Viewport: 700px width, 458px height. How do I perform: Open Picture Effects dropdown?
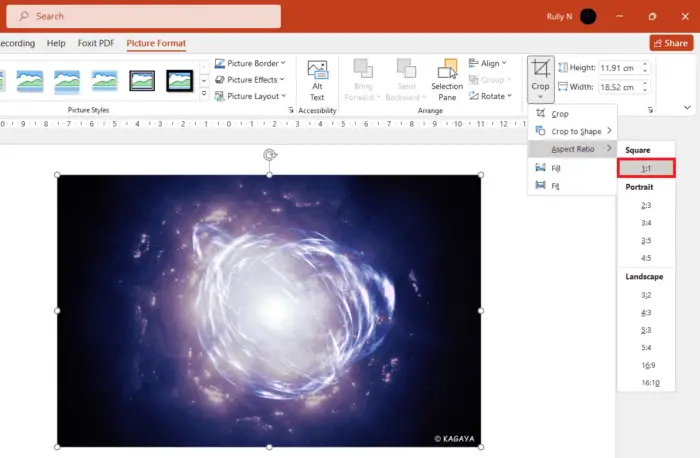(250, 79)
